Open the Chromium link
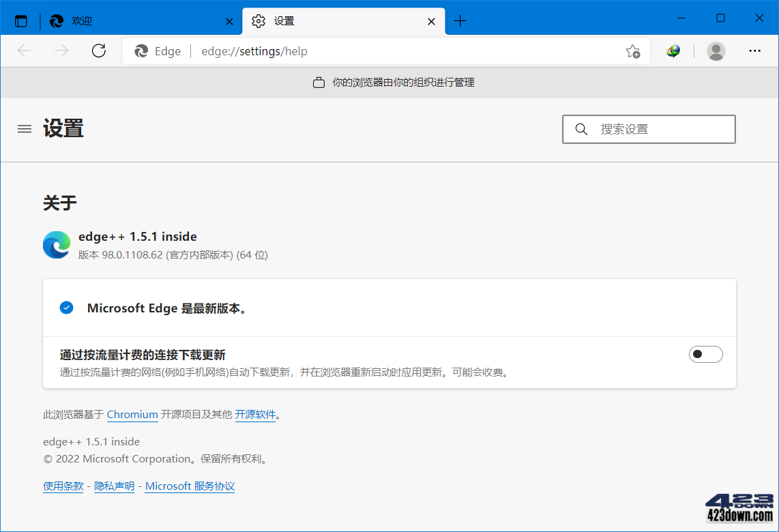779x532 pixels. click(132, 414)
